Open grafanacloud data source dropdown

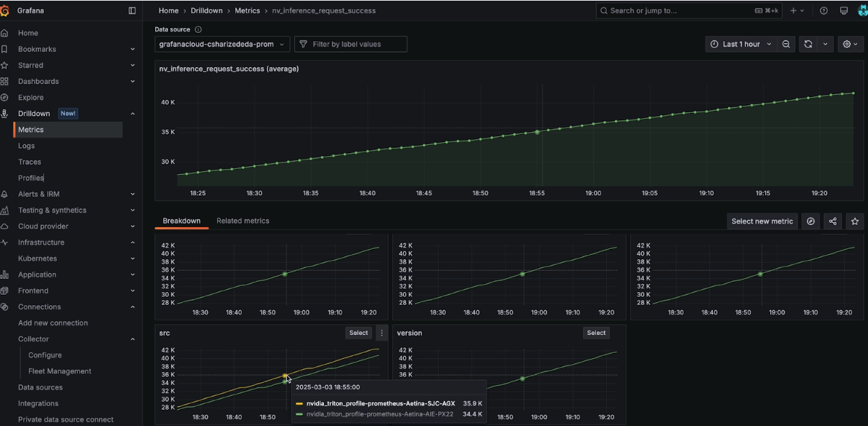[x=222, y=44]
